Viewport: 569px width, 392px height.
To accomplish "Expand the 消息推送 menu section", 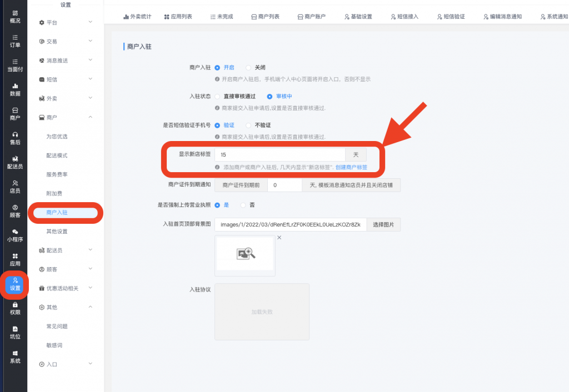I will click(65, 61).
